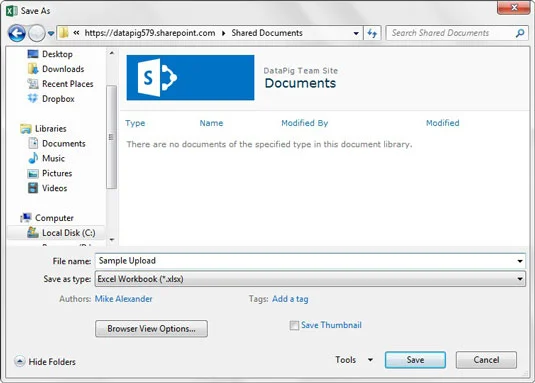Click the Dropbox icon in sidebar
The width and height of the screenshot is (535, 383).
click(33, 99)
